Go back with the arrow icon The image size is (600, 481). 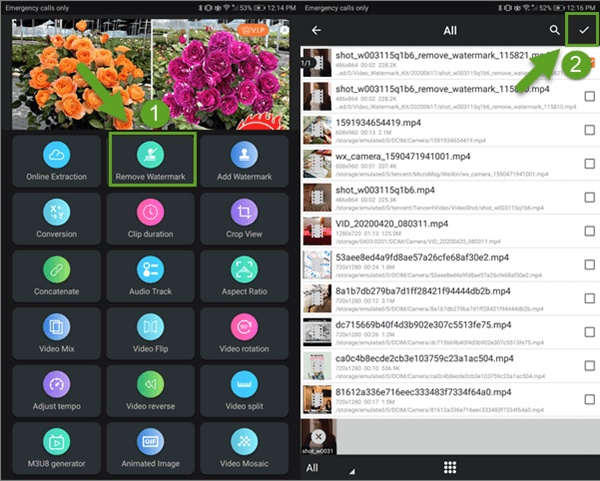pos(316,30)
